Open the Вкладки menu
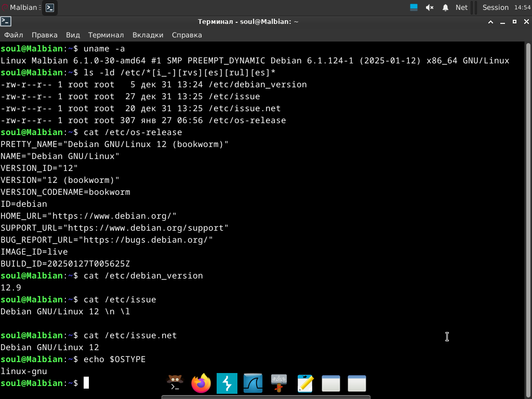532x399 pixels. tap(148, 35)
